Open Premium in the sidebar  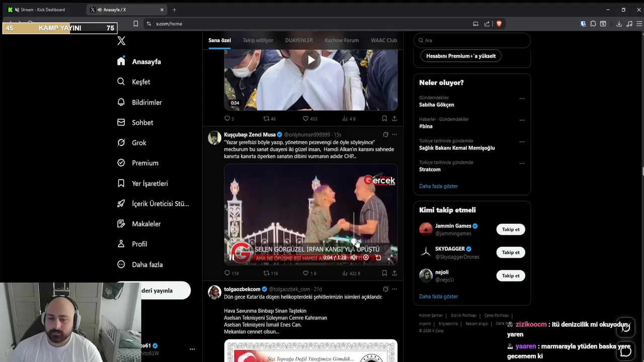pyautogui.click(x=137, y=163)
